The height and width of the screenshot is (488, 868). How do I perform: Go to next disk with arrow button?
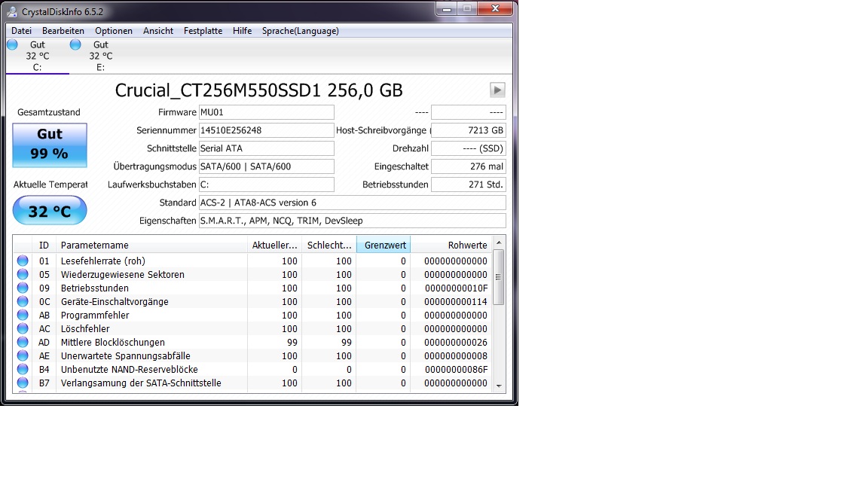[x=497, y=90]
